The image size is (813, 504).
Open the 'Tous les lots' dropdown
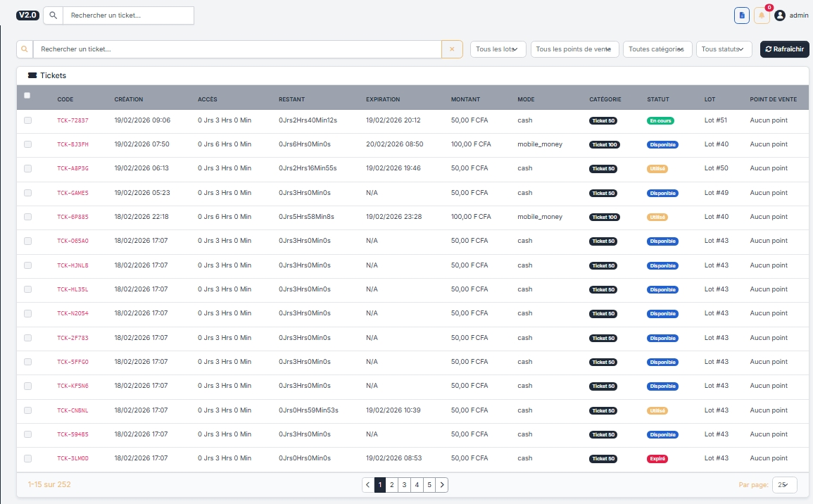[x=498, y=49]
